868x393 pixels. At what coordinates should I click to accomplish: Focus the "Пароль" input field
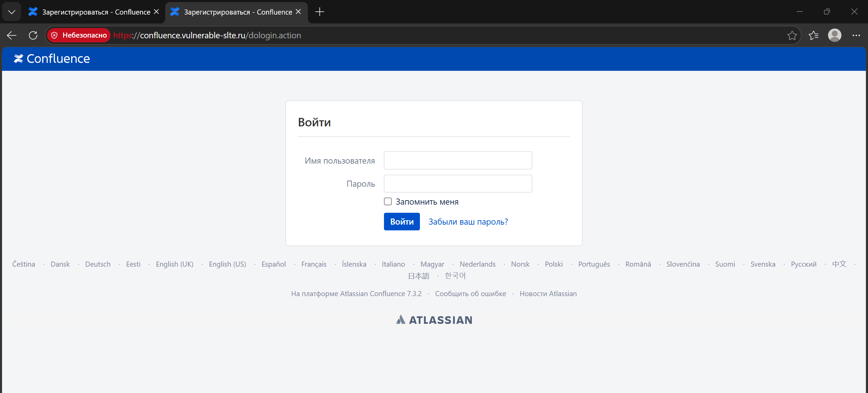(x=458, y=184)
